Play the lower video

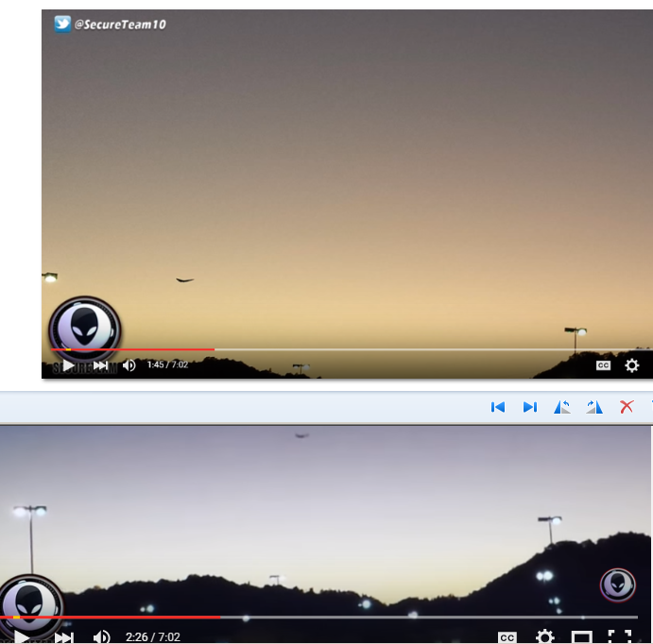[21, 637]
